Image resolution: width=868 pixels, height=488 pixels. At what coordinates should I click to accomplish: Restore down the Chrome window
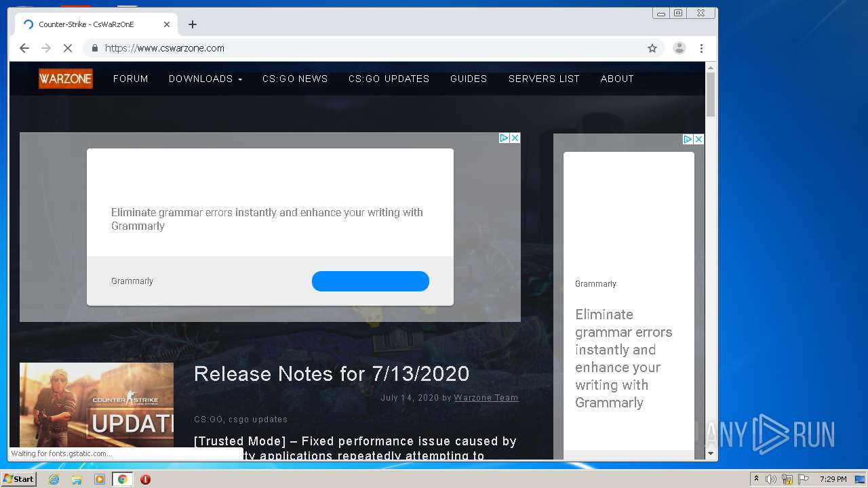click(x=678, y=13)
